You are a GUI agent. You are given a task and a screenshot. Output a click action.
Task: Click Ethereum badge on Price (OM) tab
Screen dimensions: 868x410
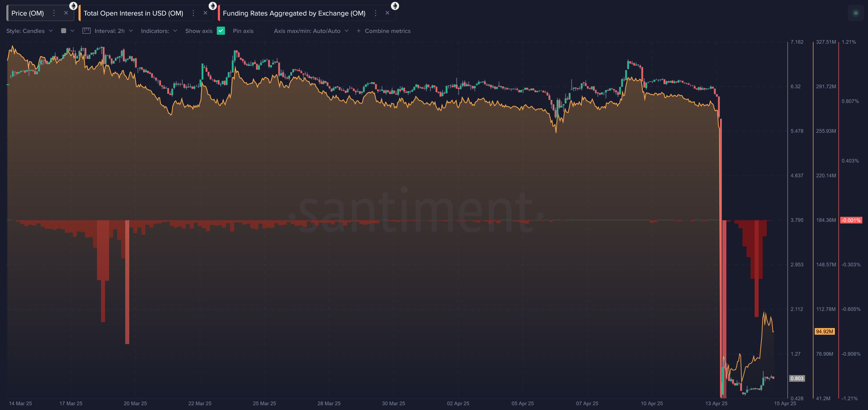[x=73, y=6]
